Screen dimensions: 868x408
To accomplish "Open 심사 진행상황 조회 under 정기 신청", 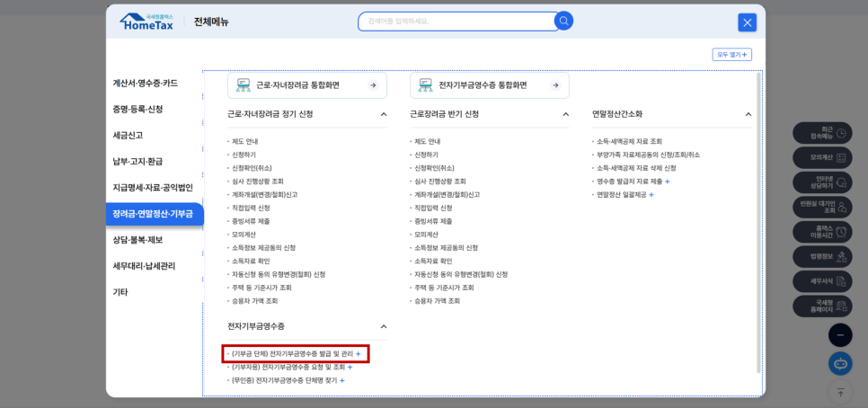I will click(257, 182).
